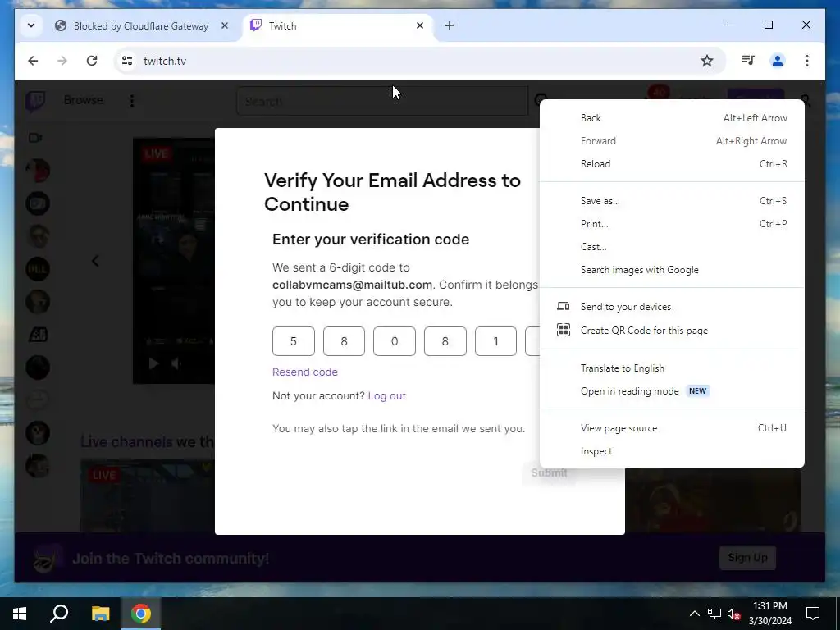This screenshot has width=840, height=630.
Task: View site information icon beside twitch.tv
Action: [127, 61]
